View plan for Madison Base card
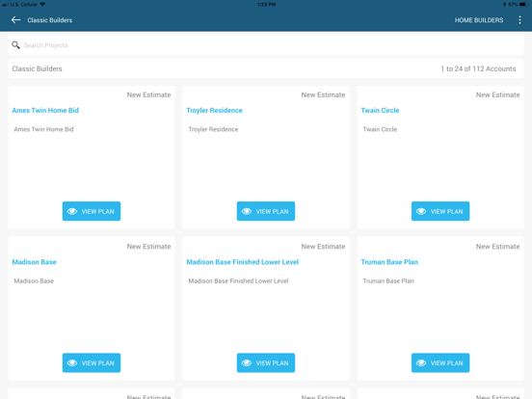Screen dimensions: 532x399 [x=92, y=362]
